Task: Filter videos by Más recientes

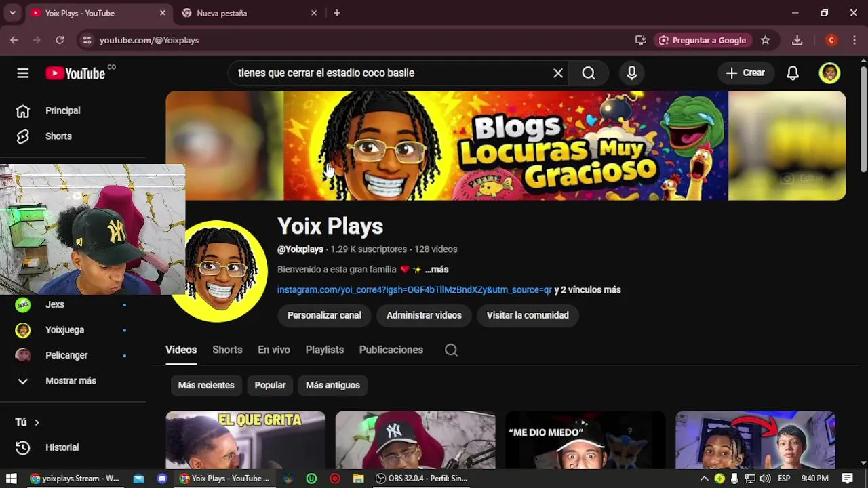Action: [x=206, y=385]
